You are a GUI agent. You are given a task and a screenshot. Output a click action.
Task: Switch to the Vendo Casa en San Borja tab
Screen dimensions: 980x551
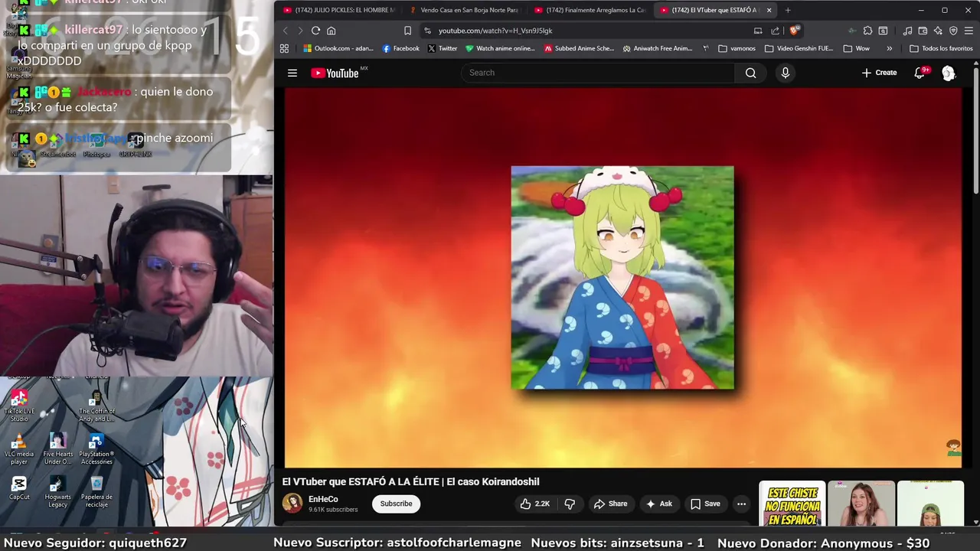pos(464,10)
